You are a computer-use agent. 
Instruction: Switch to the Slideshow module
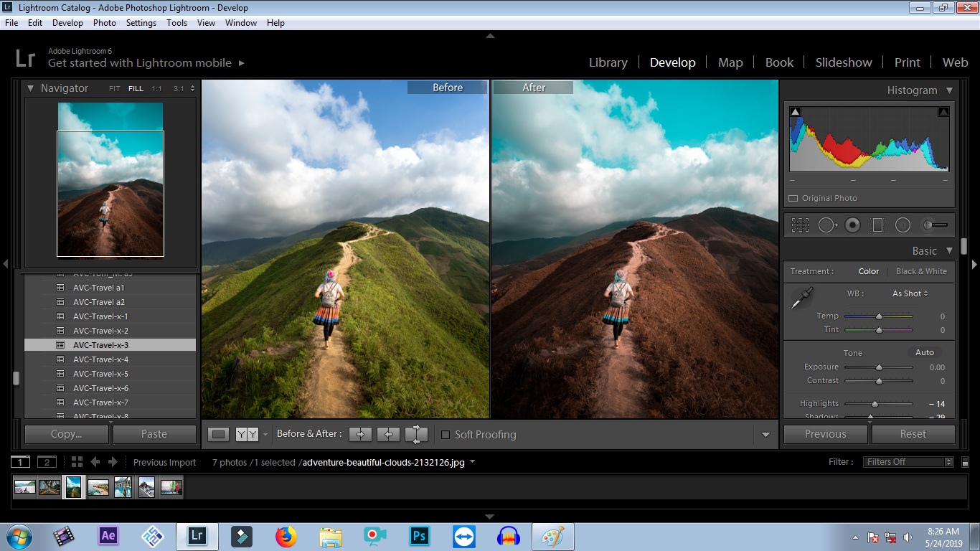844,62
